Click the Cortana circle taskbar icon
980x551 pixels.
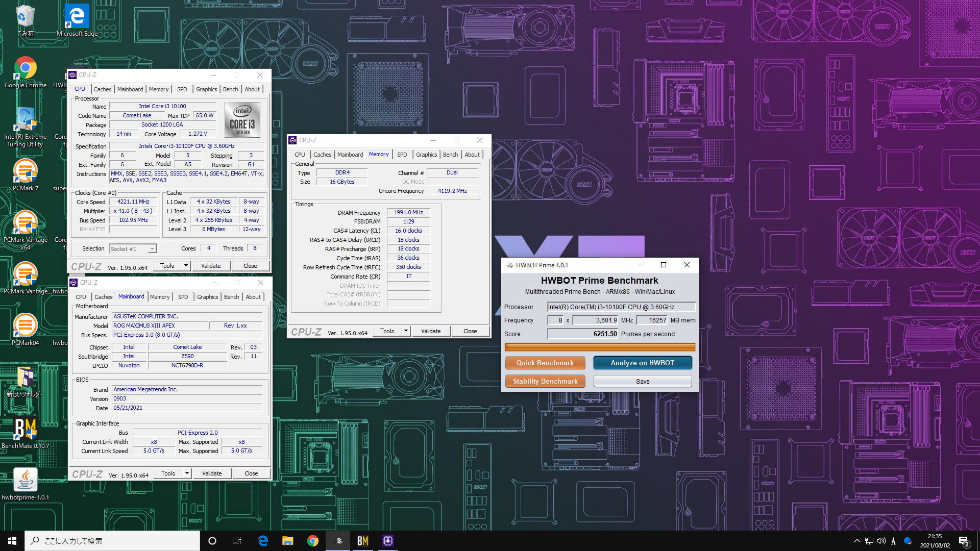pos(212,541)
